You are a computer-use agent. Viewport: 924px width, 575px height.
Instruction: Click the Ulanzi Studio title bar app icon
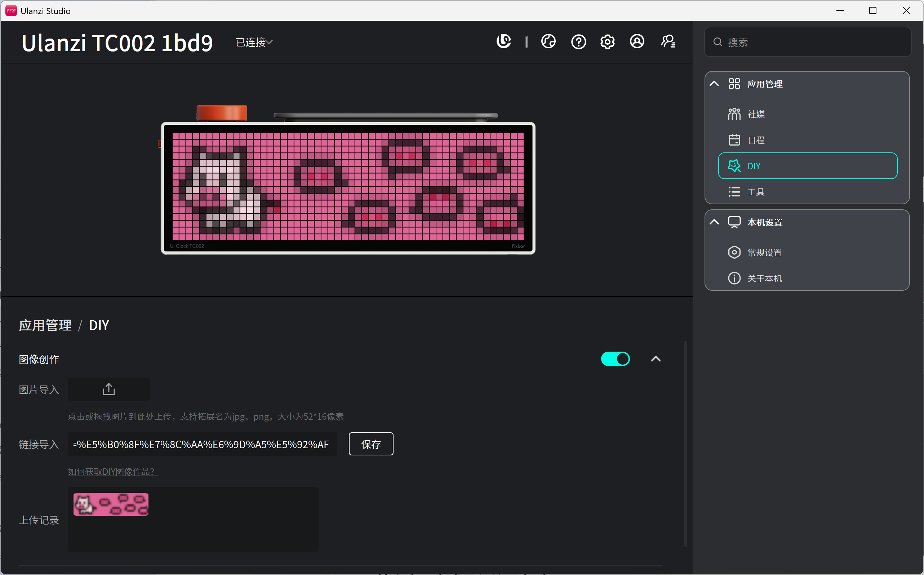(x=11, y=11)
